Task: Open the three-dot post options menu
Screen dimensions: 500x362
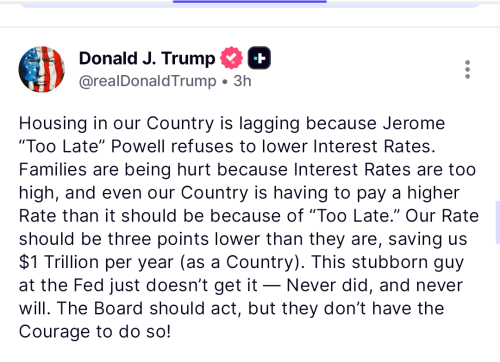Action: [x=467, y=69]
